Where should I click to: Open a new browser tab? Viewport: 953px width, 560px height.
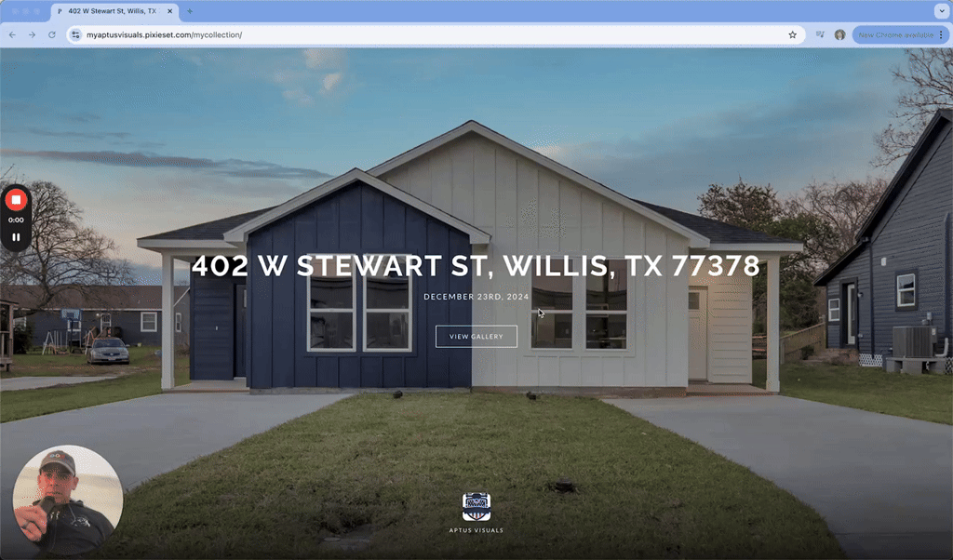[190, 11]
